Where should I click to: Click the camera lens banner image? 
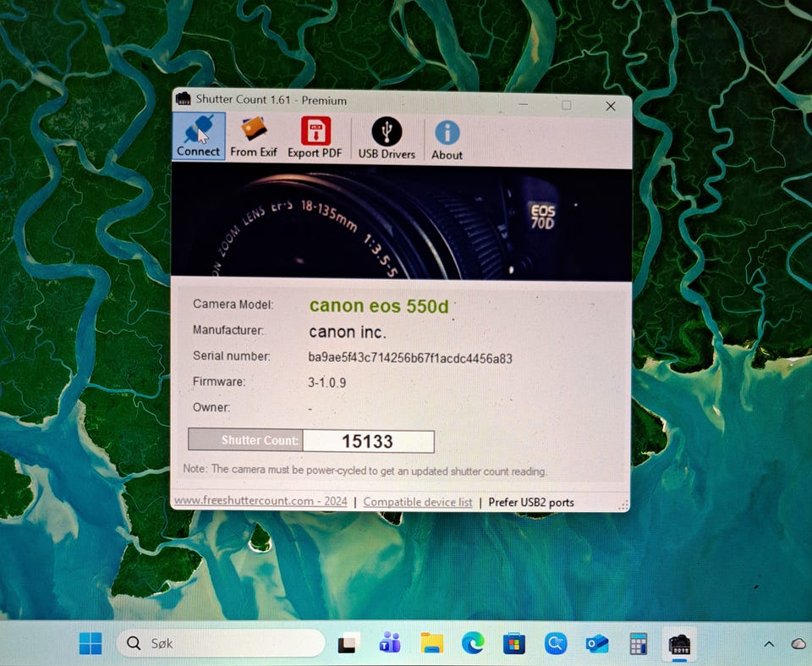[401, 223]
